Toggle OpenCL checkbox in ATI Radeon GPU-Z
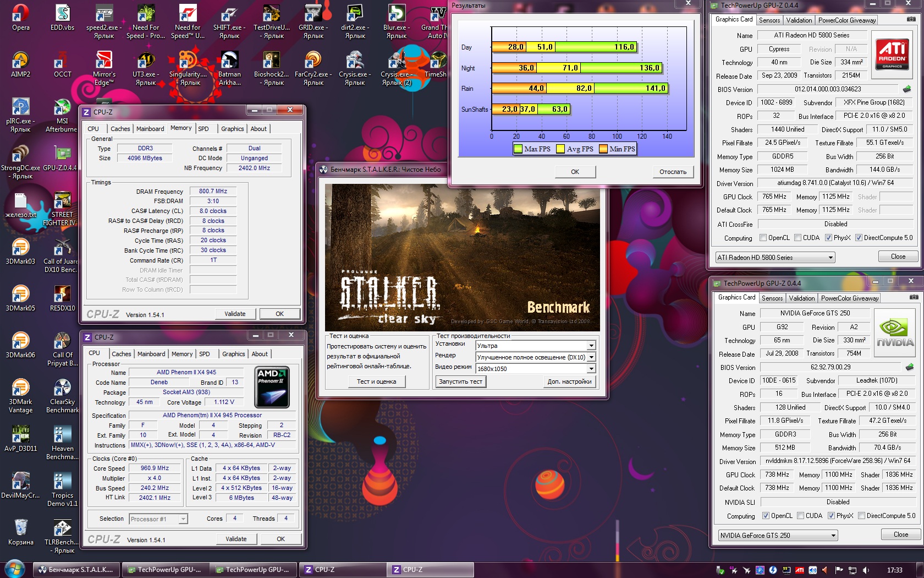Viewport: 924px width, 578px height. coord(763,238)
